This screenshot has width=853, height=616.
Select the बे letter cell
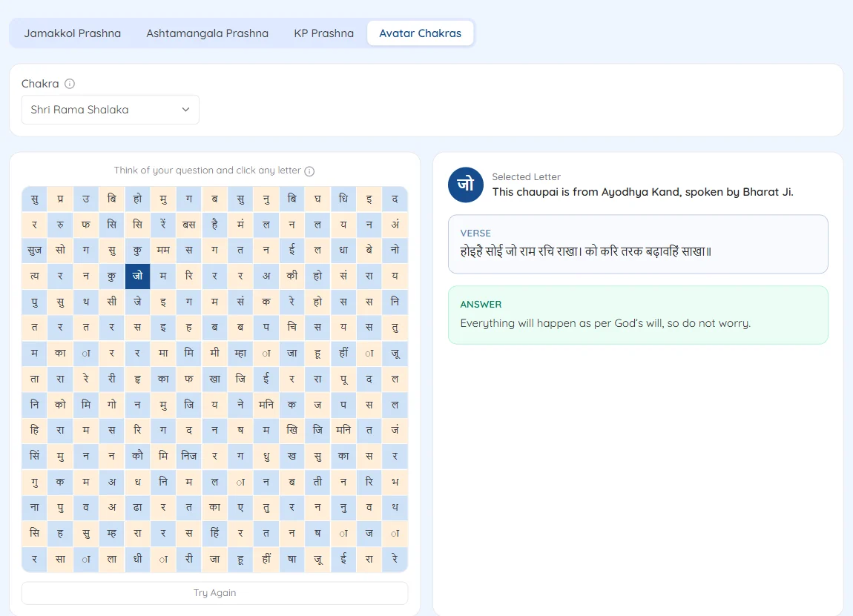click(369, 250)
